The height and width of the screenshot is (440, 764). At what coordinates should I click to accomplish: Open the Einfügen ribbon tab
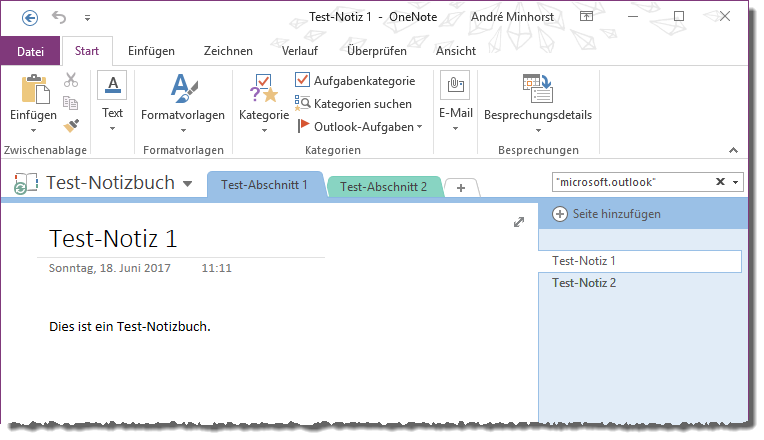coord(151,51)
